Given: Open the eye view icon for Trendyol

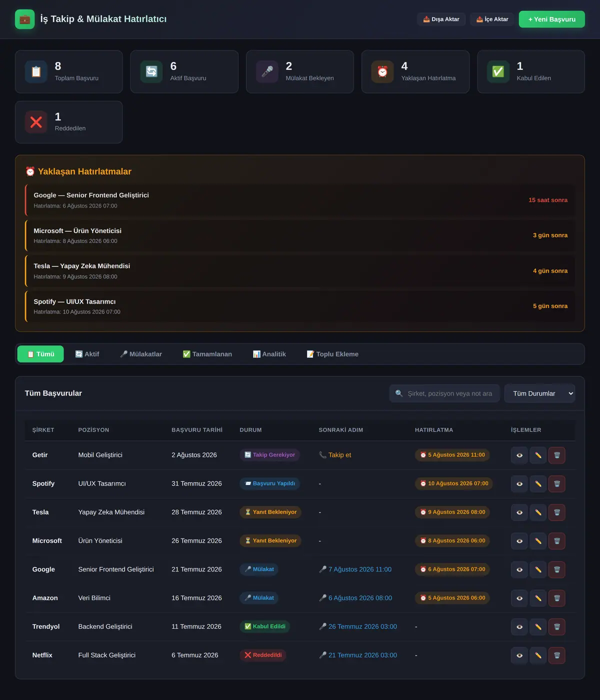Looking at the screenshot, I should (x=519, y=626).
